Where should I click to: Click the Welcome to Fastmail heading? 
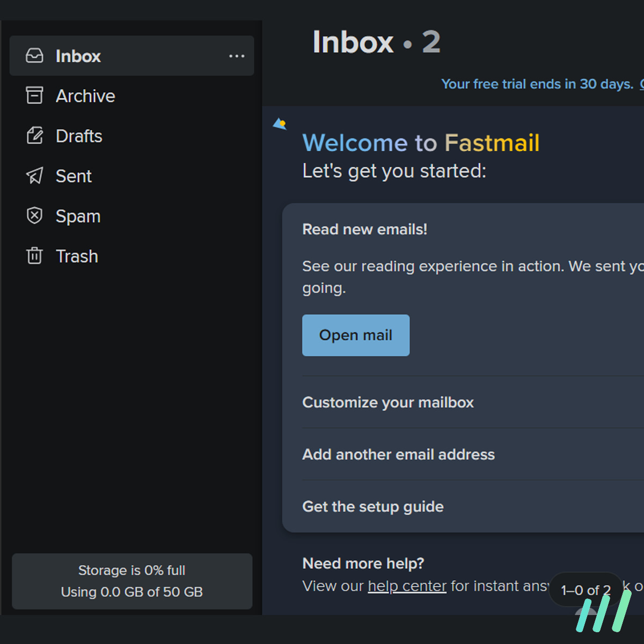tap(421, 143)
